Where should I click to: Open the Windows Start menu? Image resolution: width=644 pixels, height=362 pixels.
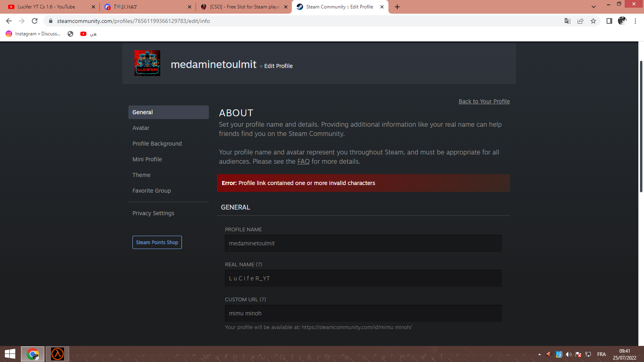tap(10, 354)
